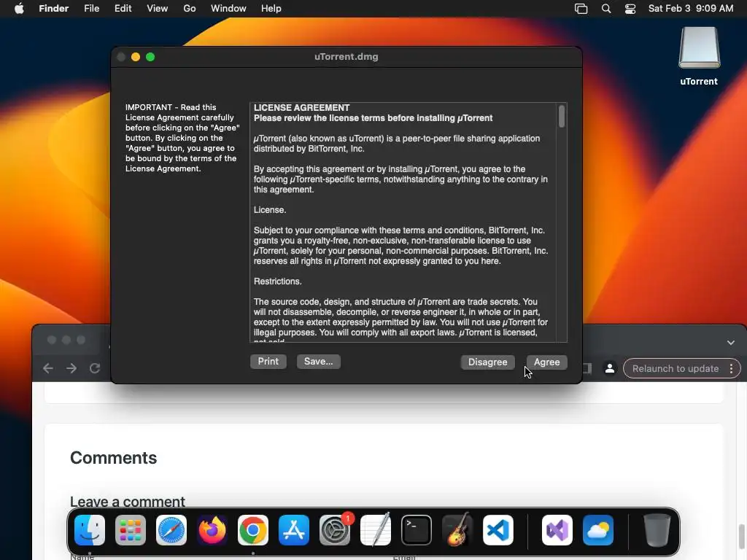Image resolution: width=747 pixels, height=560 pixels.
Task: Click the LICENSE AGREEMENT heading text
Action: [x=301, y=108]
